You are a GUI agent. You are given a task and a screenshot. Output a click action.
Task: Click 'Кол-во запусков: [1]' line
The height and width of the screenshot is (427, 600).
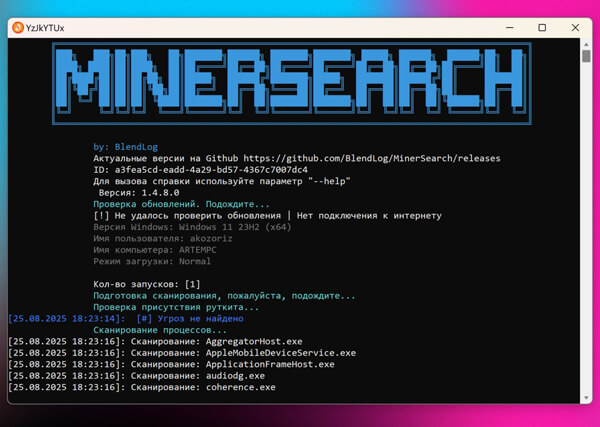(147, 284)
